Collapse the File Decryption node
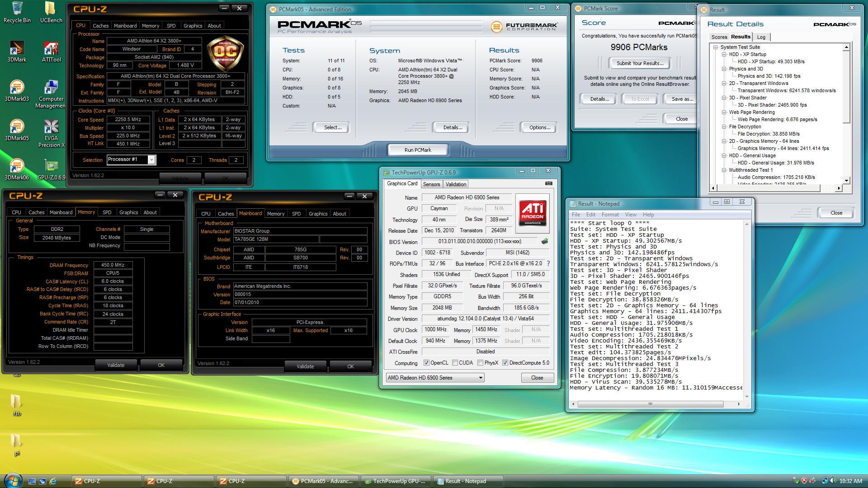Screen dimensions: 868x488 pos(724,127)
